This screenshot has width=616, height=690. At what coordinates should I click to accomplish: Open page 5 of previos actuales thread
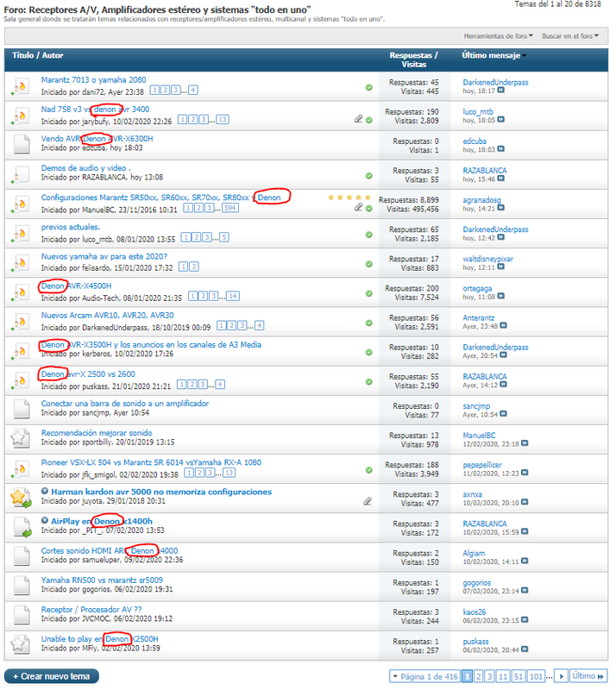click(224, 238)
